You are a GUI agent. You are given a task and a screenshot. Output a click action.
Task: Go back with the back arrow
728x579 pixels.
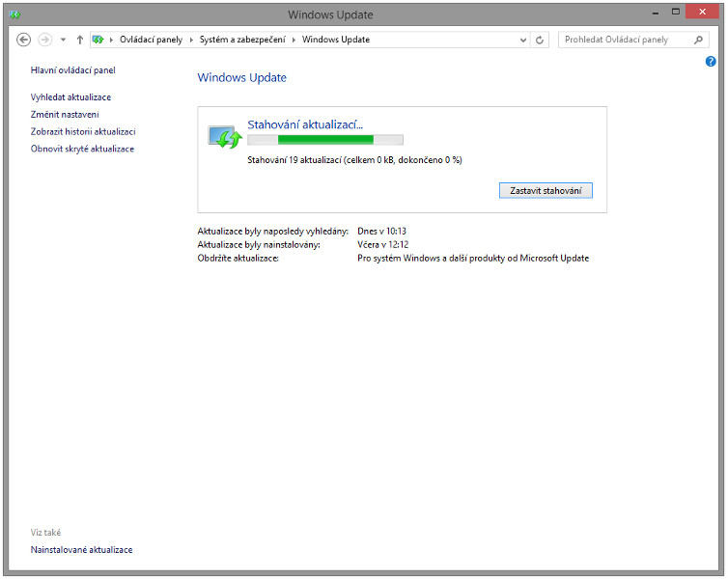[x=24, y=40]
